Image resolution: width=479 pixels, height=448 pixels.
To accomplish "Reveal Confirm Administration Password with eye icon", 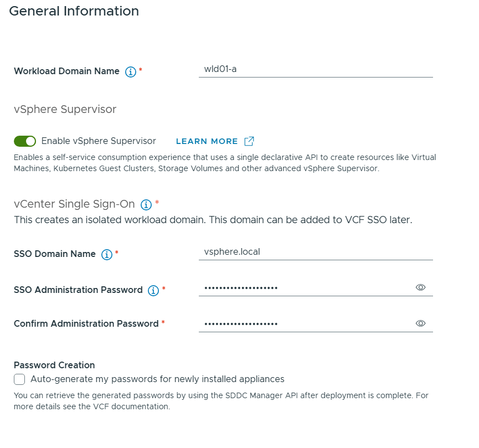I will pyautogui.click(x=420, y=323).
